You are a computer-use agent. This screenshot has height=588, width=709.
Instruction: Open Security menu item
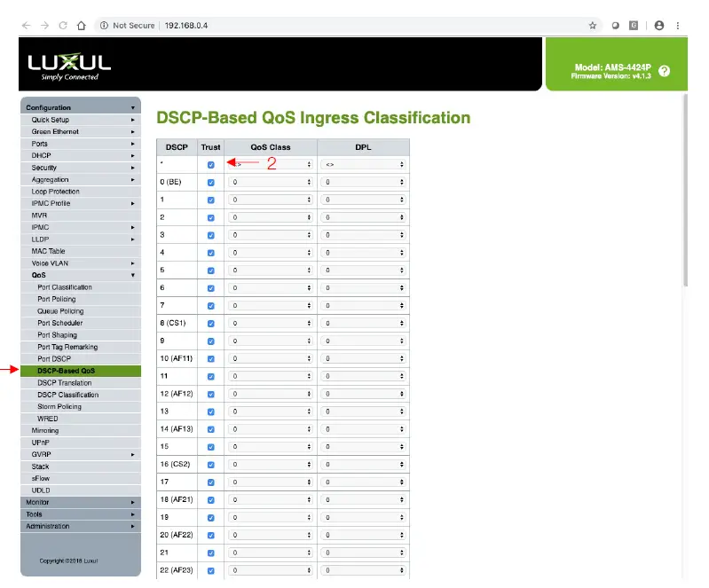point(81,168)
